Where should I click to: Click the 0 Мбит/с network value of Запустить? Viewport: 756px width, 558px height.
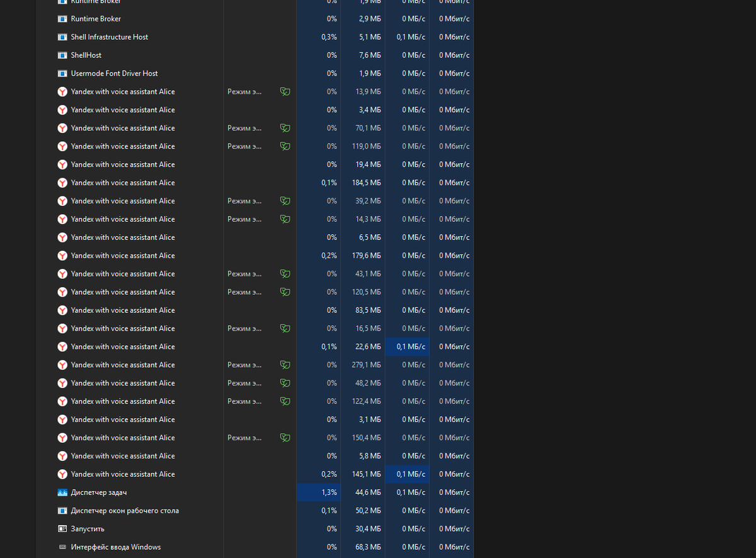pyautogui.click(x=454, y=529)
